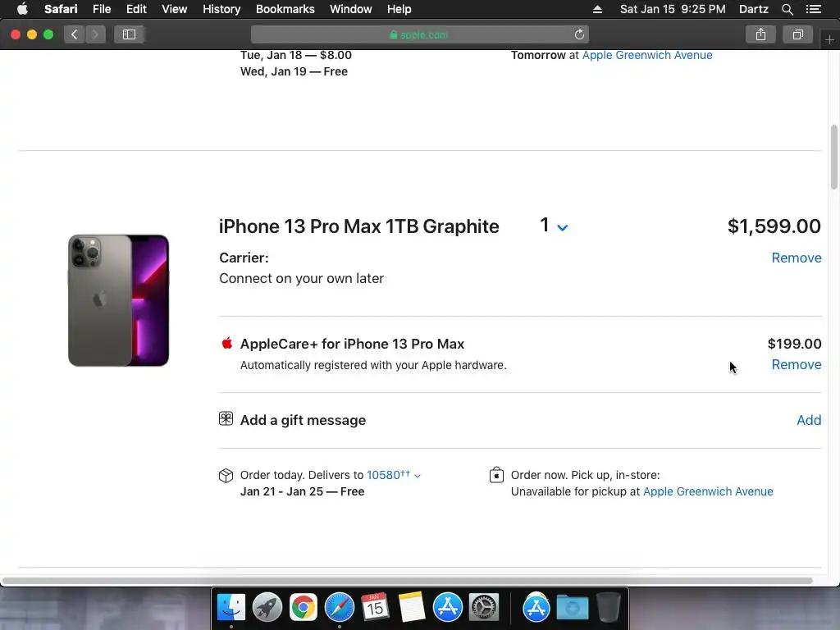The width and height of the screenshot is (840, 630).
Task: Open Applications folder in the Dock
Action: pyautogui.click(x=536, y=608)
